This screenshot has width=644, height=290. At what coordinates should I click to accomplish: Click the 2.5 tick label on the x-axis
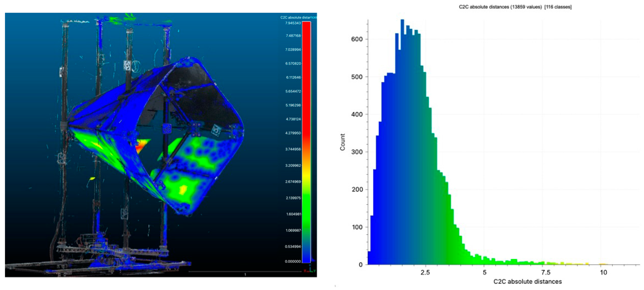click(x=425, y=272)
